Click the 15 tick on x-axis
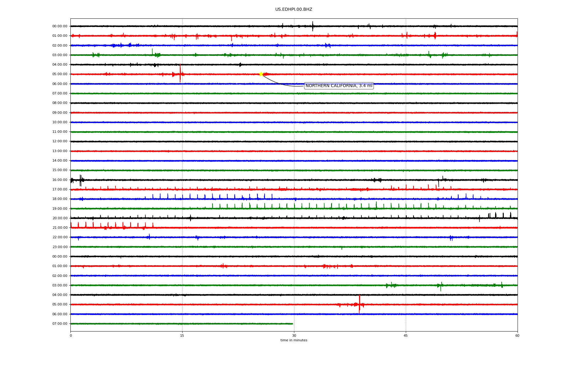The width and height of the screenshot is (588, 368). (182, 335)
